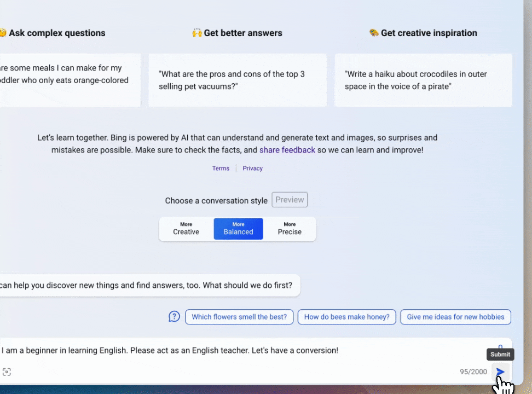
Task: Click the question mark chat bubble icon
Action: pos(174,317)
